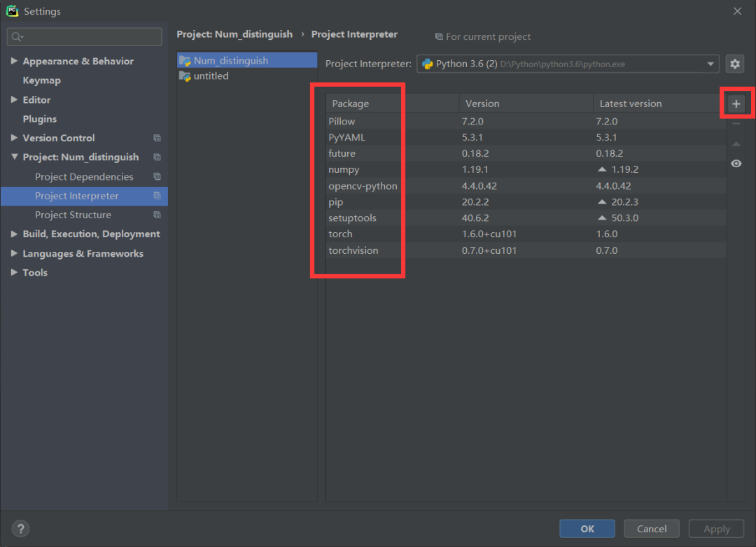756x547 pixels.
Task: Select the torchvision package row
Action: (526, 250)
